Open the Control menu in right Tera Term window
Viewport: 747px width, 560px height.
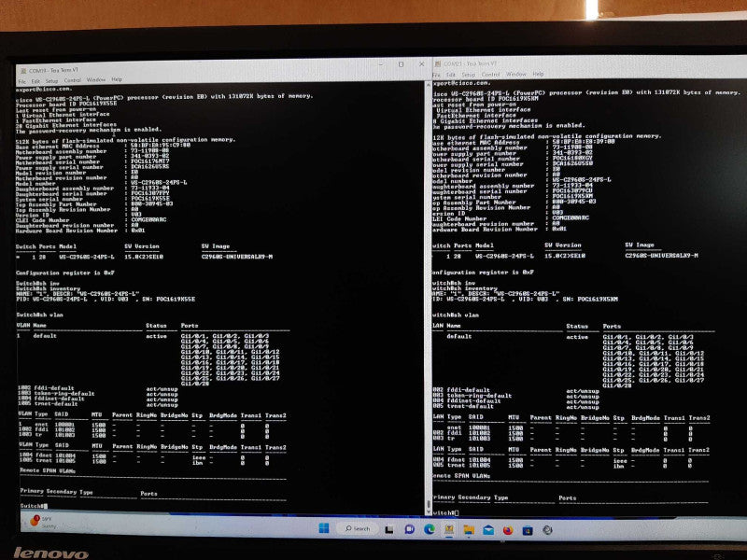click(x=491, y=75)
